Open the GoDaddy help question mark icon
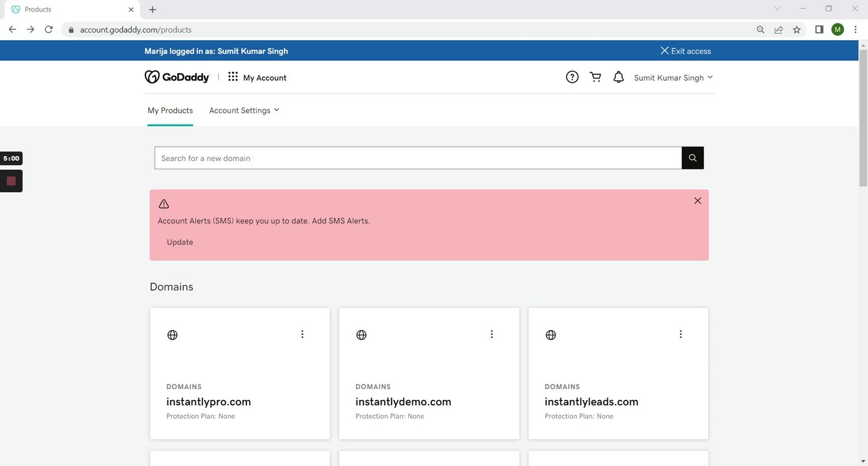868x466 pixels. click(x=572, y=78)
